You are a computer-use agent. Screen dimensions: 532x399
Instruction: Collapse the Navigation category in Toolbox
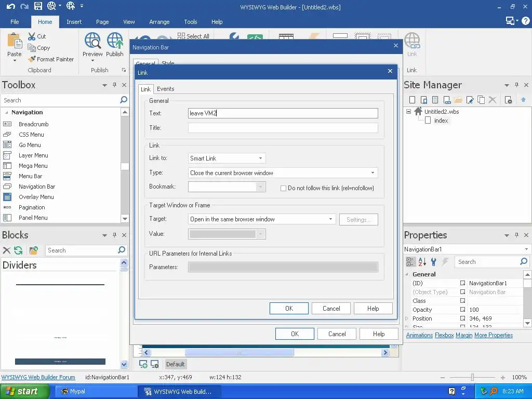click(x=6, y=112)
